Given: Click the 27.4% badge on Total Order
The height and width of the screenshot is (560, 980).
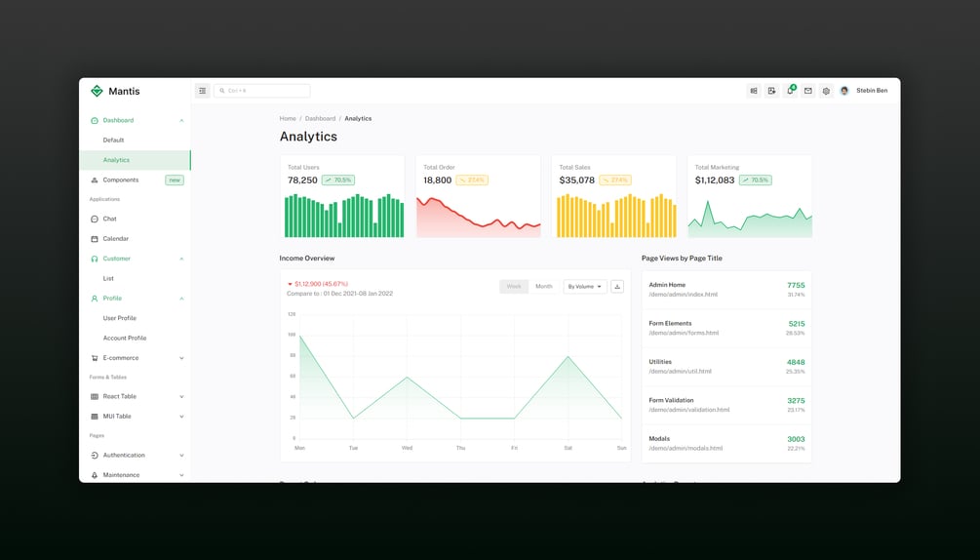Looking at the screenshot, I should [472, 180].
